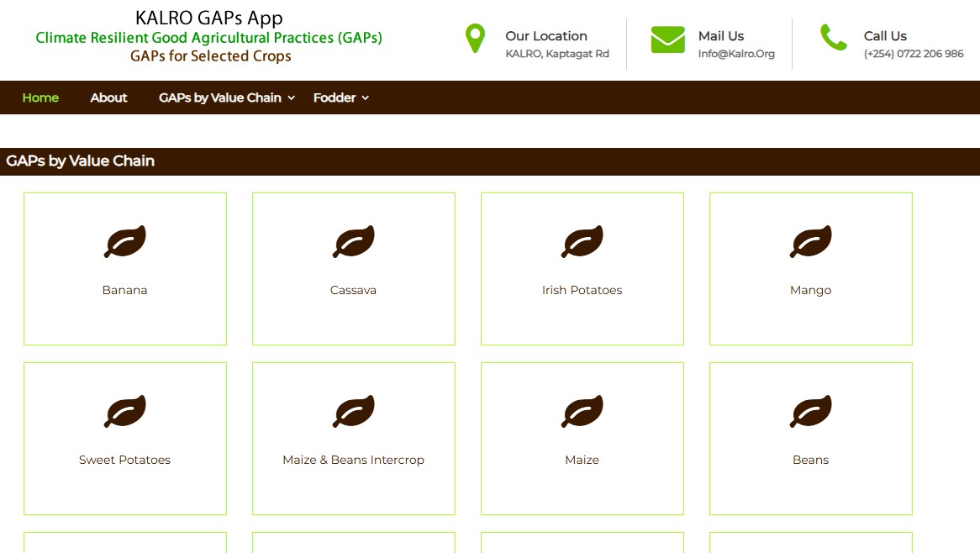Open the About menu item
980x553 pixels.
click(x=108, y=97)
